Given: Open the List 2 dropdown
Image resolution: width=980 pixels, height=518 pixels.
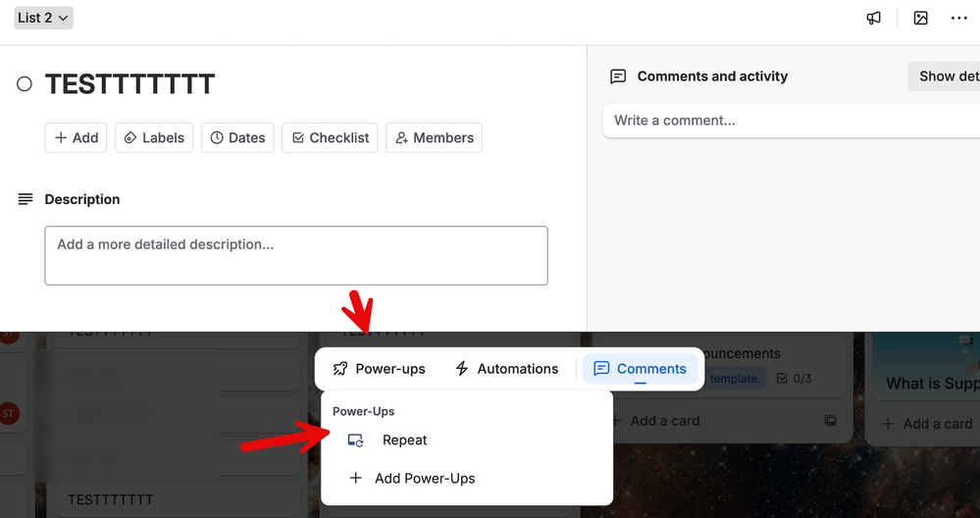Looking at the screenshot, I should tap(43, 18).
